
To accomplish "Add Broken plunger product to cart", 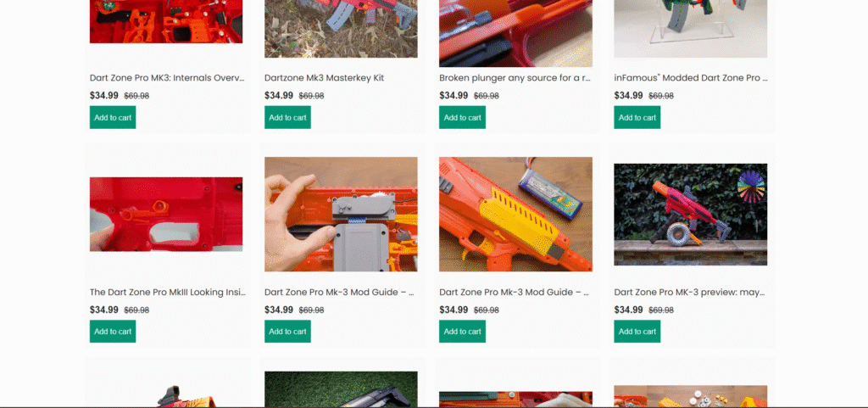I will tap(462, 117).
